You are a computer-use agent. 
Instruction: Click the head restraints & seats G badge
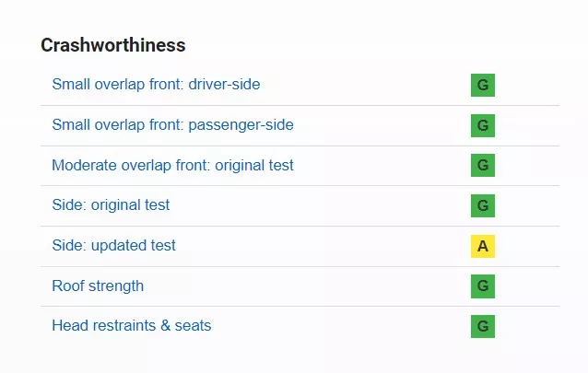tap(483, 326)
